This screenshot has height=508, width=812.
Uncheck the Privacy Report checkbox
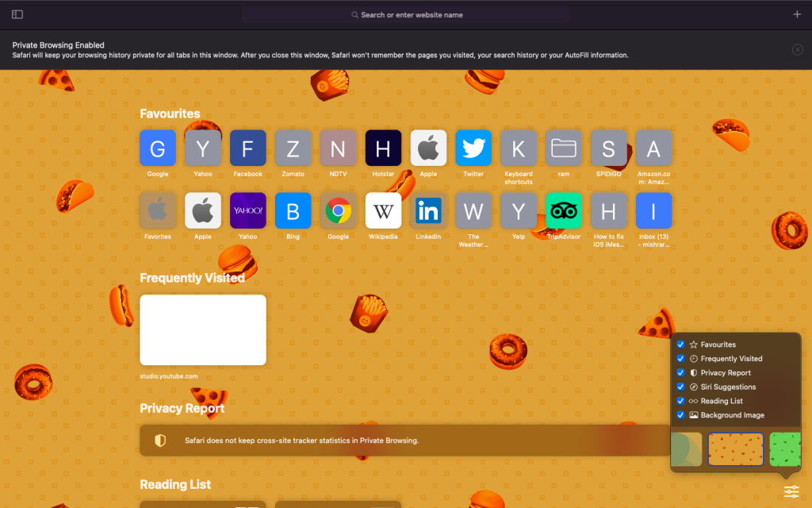point(680,373)
